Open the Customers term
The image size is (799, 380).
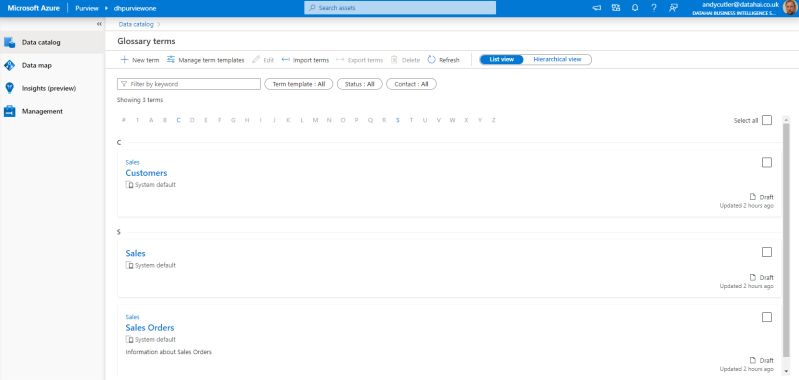146,173
